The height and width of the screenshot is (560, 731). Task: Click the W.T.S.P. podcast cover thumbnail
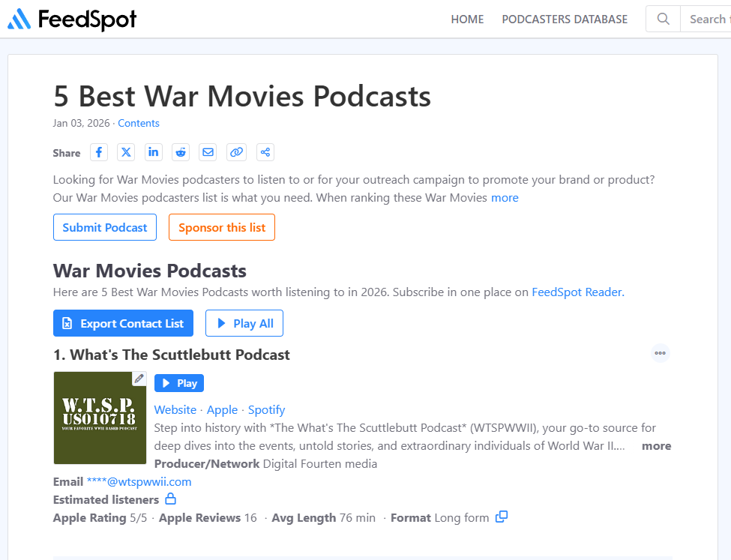100,418
